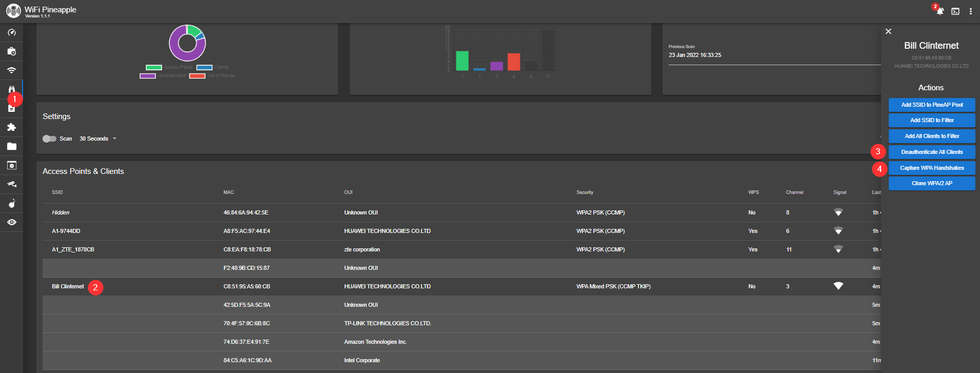This screenshot has width=980, height=373.
Task: Open the bomb icon in the sidebar
Action: (x=11, y=203)
